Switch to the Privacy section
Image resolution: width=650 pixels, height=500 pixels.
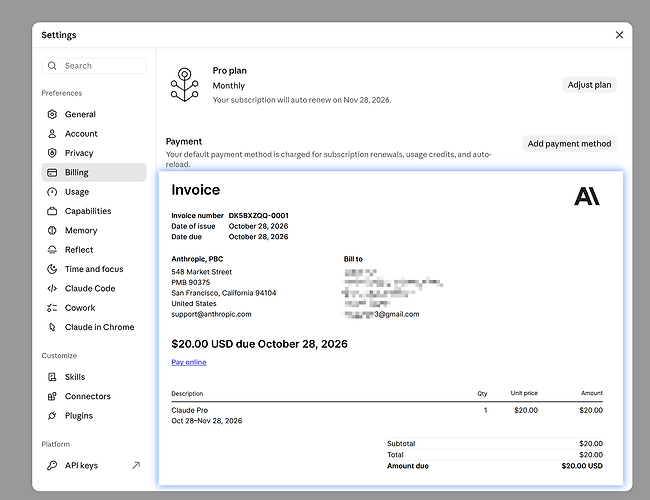pos(94,153)
